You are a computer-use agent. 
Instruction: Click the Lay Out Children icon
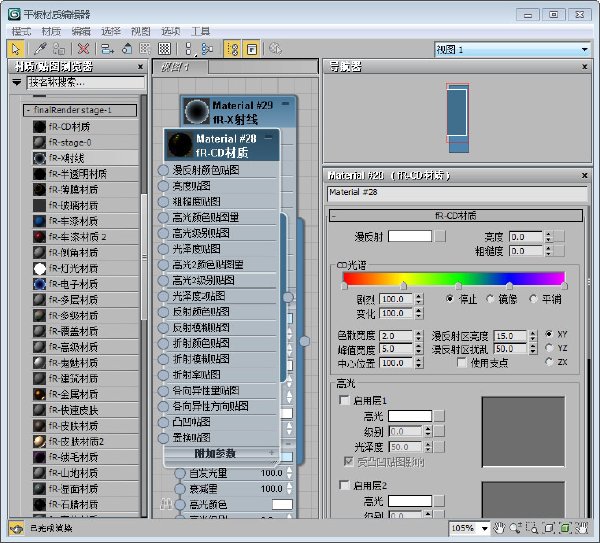point(207,49)
